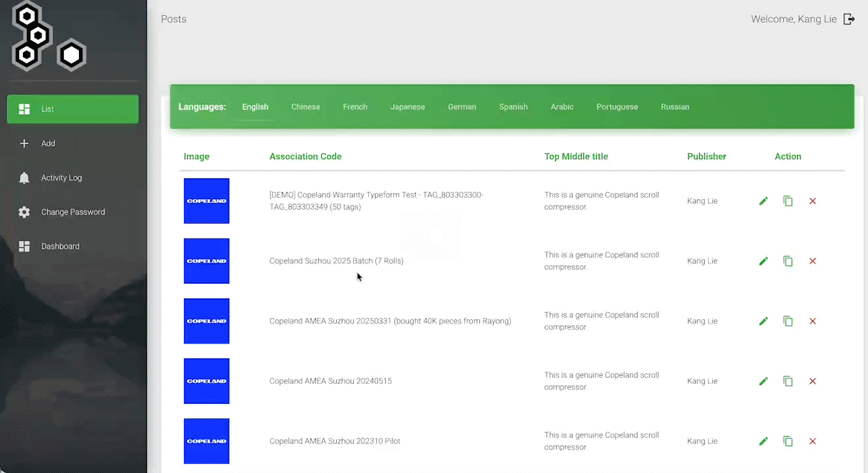Edit the Copeland AMEA Suzhou 20250331 post
The width and height of the screenshot is (868, 473).
coord(763,321)
